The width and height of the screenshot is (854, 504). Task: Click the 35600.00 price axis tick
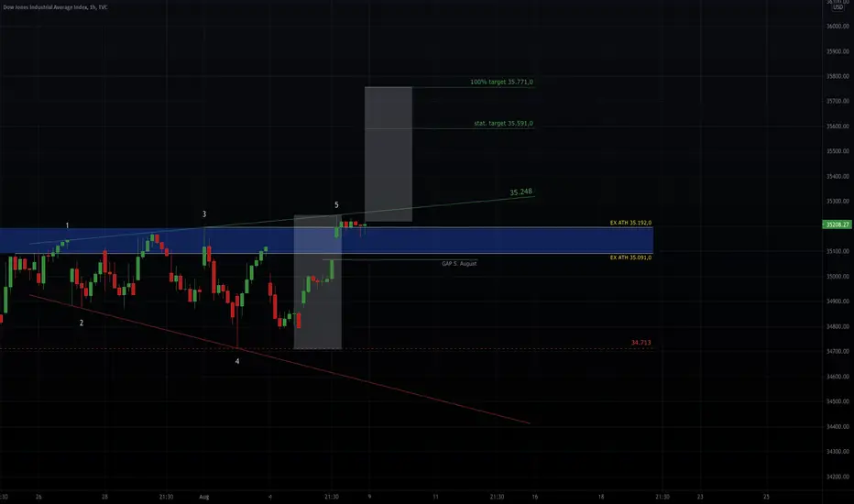(838, 126)
